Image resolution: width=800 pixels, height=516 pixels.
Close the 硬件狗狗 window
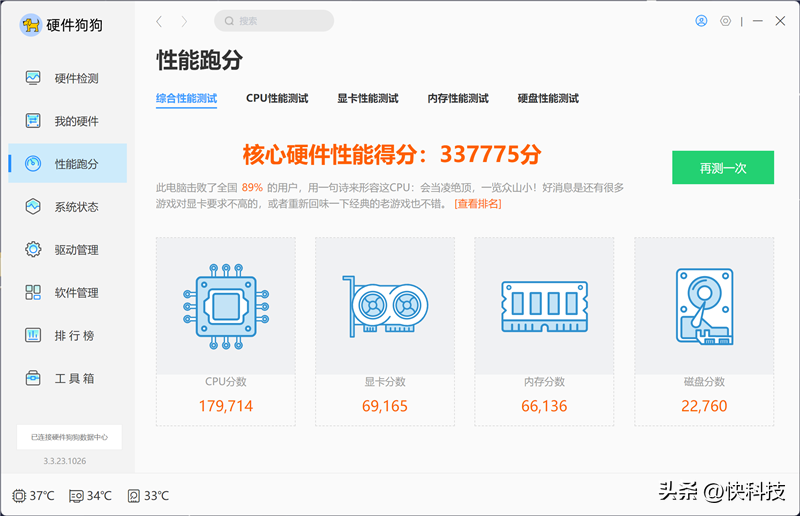coord(780,21)
